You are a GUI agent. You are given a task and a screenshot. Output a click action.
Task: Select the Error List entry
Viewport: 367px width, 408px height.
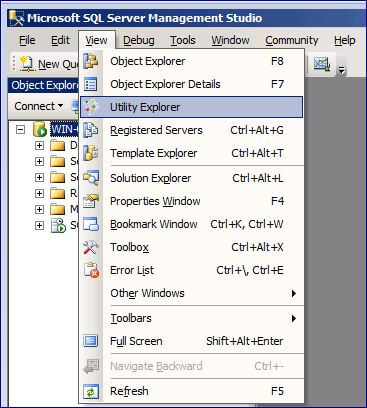pos(191,270)
